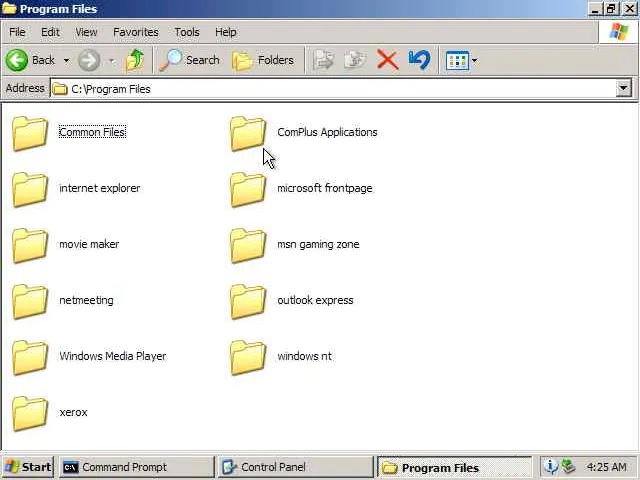640x480 pixels.
Task: Select the outlook express folder icon
Action: (x=248, y=301)
